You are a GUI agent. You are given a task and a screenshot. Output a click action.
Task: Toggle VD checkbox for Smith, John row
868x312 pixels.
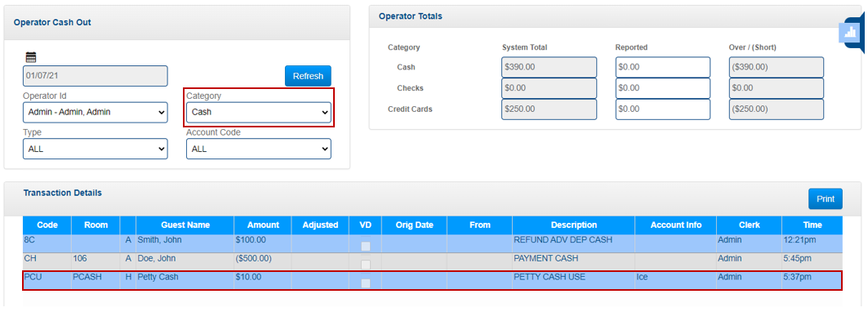click(365, 246)
